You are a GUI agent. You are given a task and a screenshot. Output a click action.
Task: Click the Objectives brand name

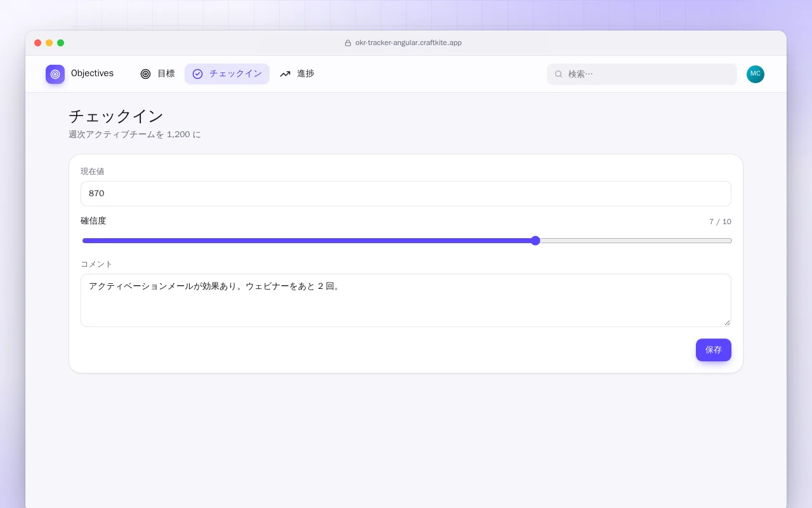click(92, 74)
